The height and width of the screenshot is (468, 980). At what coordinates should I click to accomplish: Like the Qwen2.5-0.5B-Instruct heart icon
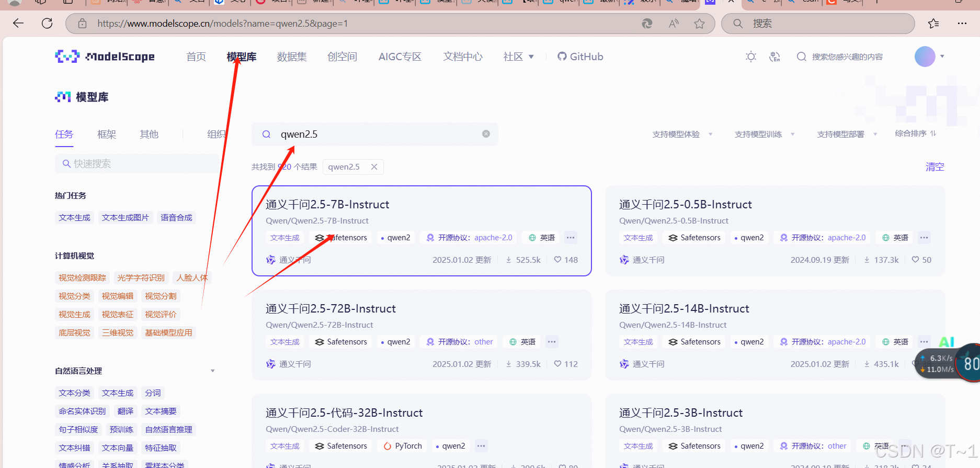pyautogui.click(x=915, y=260)
